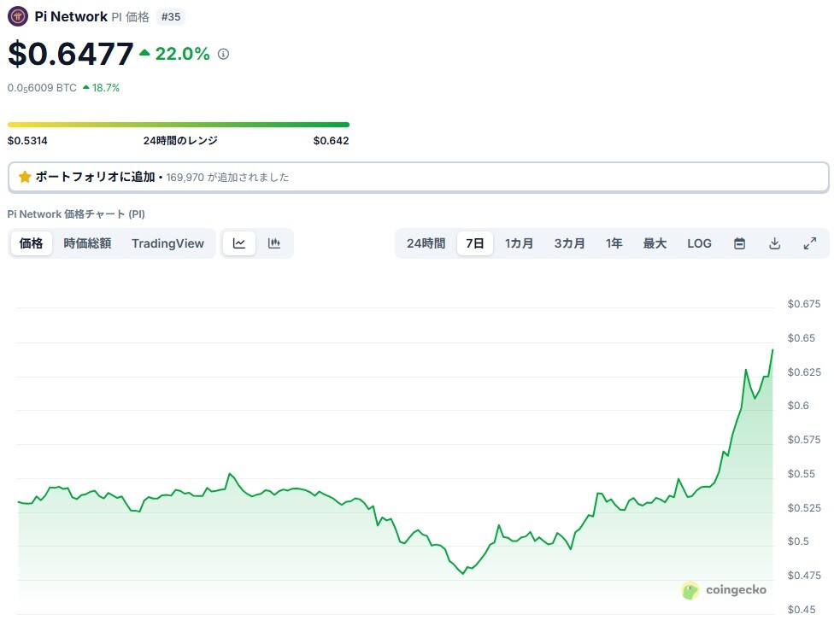840x626 pixels.
Task: Select the 3カ月 time range
Action: click(569, 243)
